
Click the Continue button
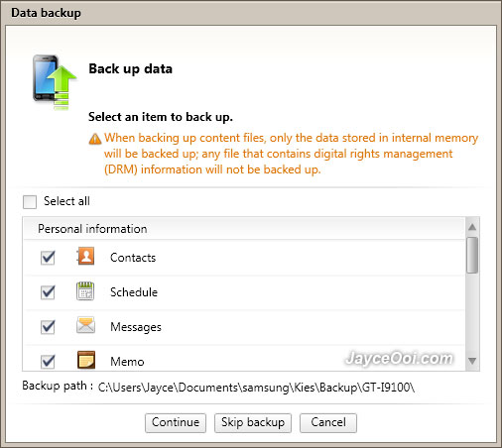coord(176,422)
